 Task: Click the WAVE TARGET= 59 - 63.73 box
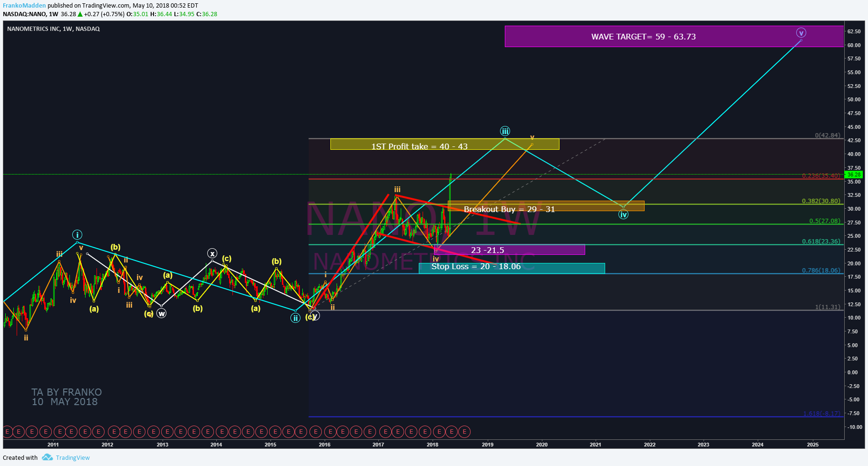coord(674,37)
